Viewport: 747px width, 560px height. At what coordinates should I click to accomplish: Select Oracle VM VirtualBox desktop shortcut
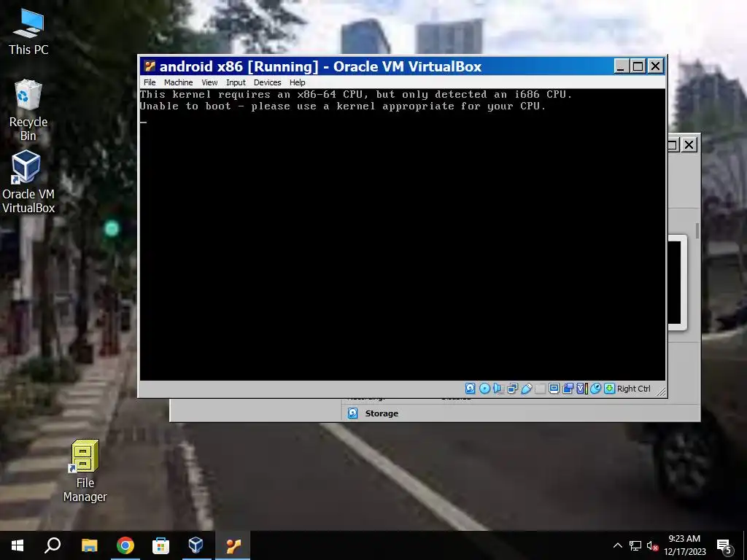[28, 182]
